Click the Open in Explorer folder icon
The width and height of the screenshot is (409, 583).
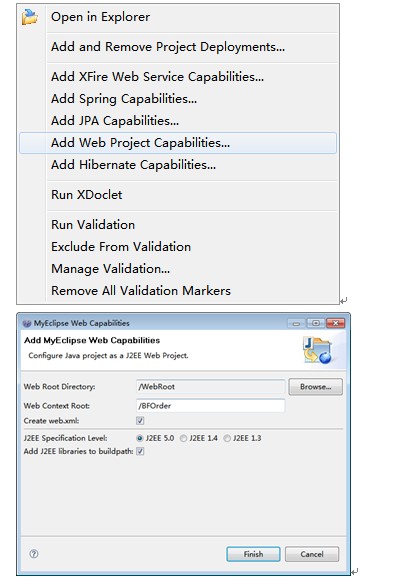[x=30, y=17]
